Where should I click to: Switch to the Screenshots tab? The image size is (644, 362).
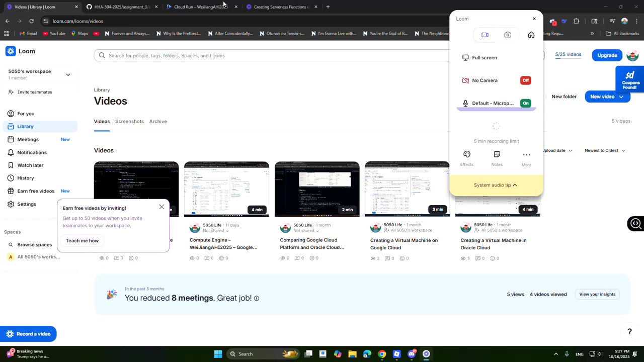129,121
